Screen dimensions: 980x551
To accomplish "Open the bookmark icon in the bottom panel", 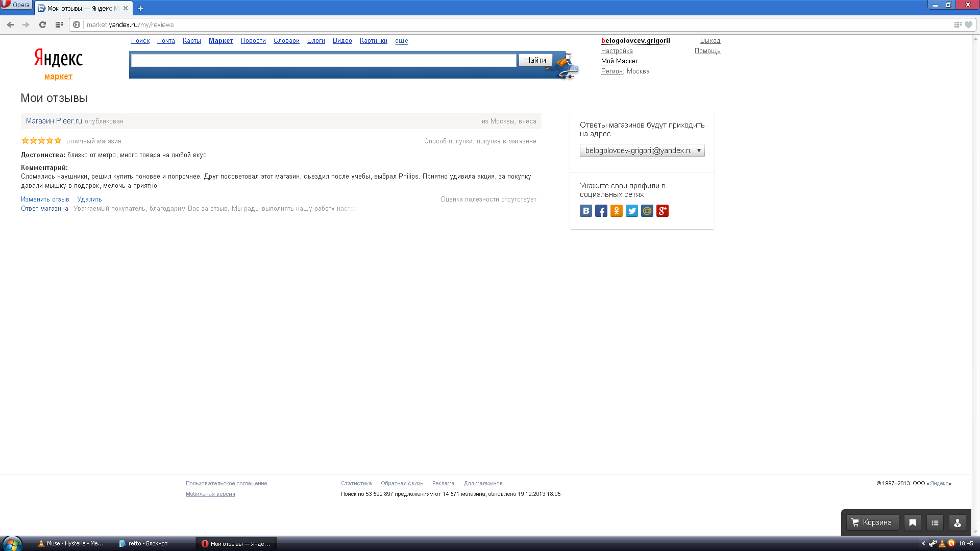I will pos(912,522).
